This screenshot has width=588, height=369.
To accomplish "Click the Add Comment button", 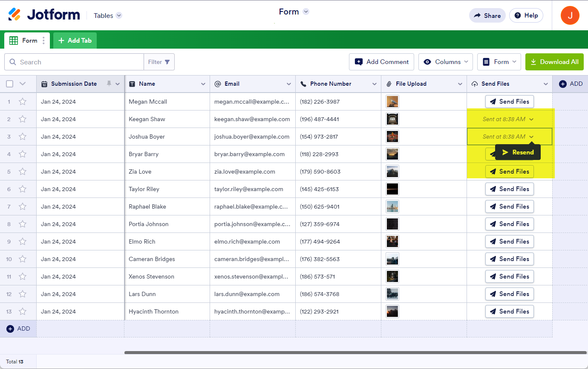I will click(381, 62).
